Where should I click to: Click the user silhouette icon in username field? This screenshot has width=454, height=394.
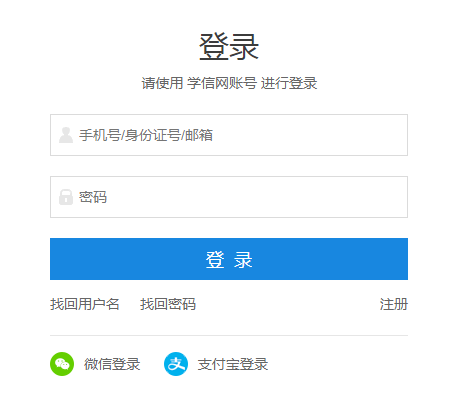click(66, 135)
